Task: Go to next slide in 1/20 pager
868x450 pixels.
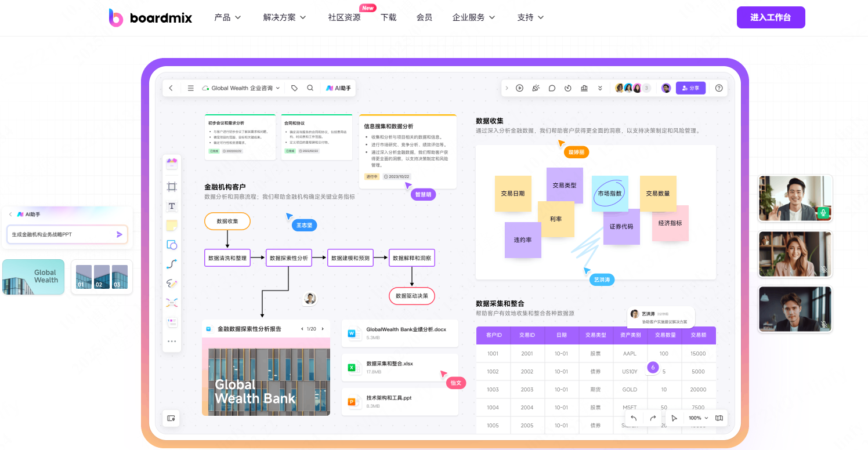Action: click(323, 329)
